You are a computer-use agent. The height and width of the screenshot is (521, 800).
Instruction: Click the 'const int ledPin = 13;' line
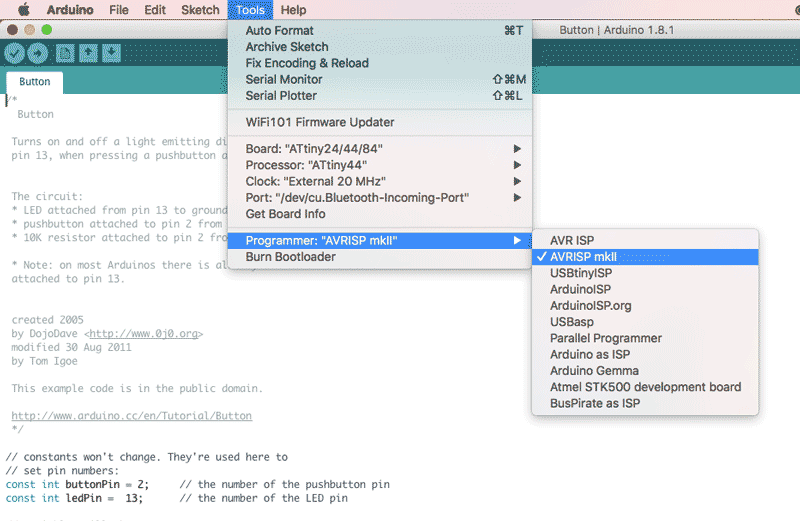coord(74,498)
